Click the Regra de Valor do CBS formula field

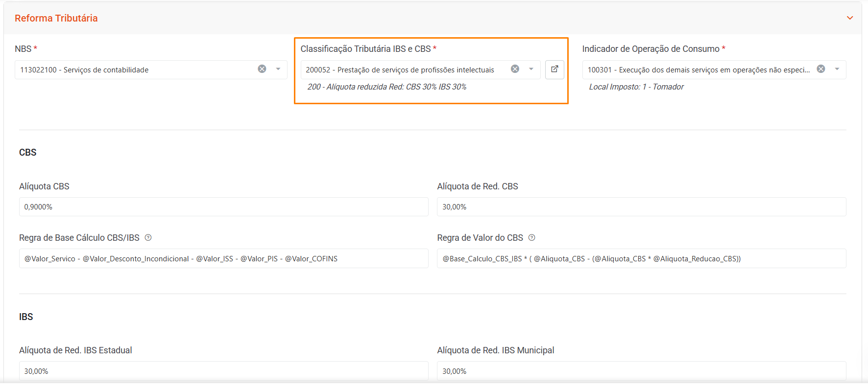[642, 258]
